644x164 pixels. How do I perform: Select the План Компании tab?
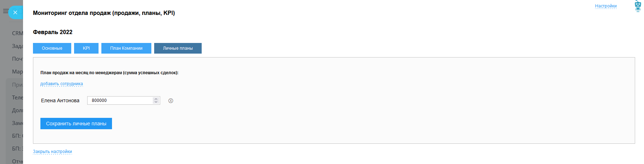click(x=126, y=48)
